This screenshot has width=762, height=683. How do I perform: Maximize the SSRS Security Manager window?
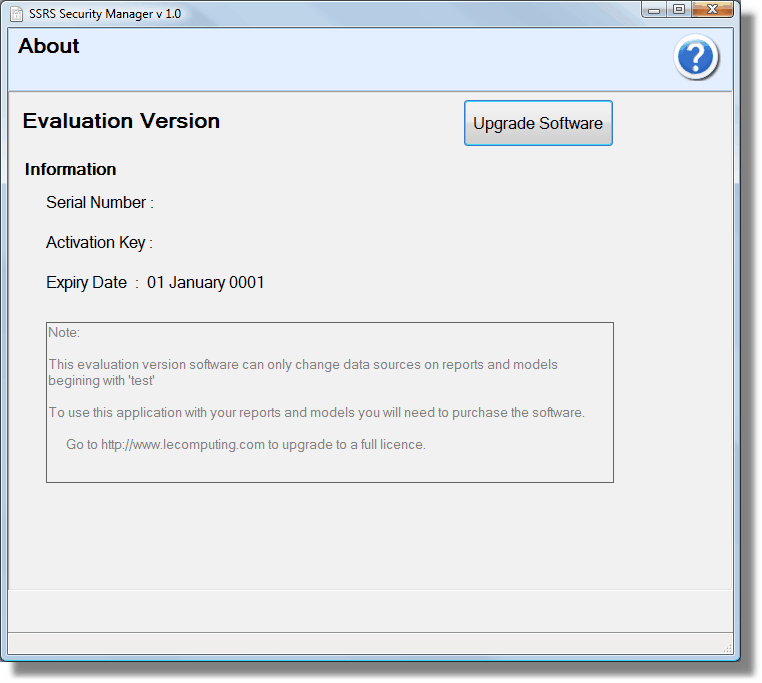pos(678,10)
